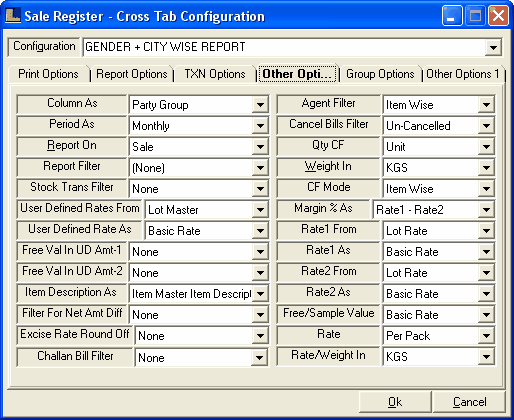Expand the Rate1 As dropdown
This screenshot has height=420, width=514.
click(486, 252)
